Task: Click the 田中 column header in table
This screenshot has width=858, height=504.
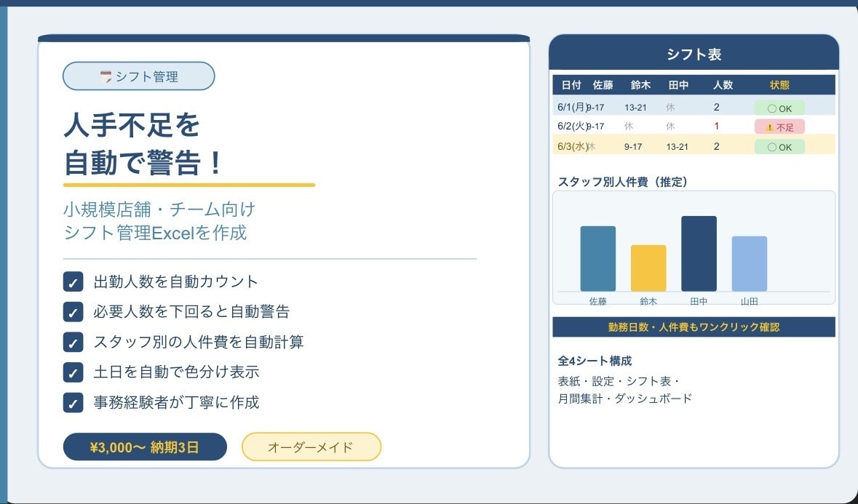Action: (678, 85)
